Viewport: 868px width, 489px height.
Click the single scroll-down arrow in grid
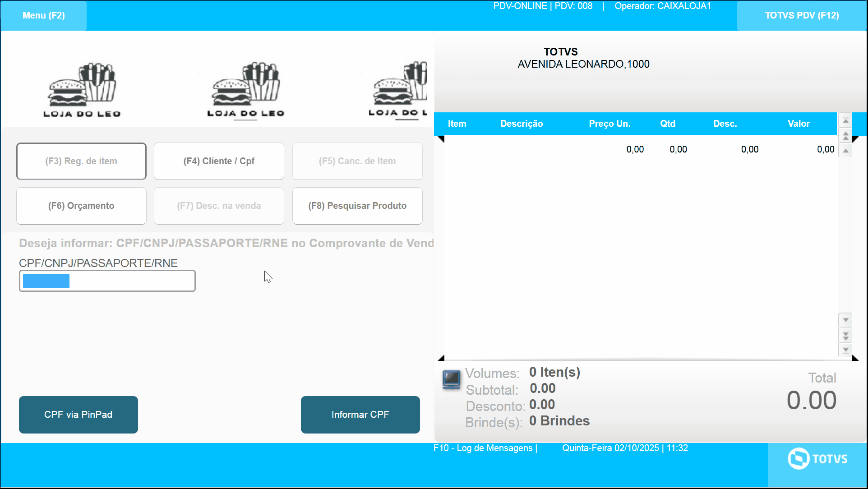coord(846,320)
